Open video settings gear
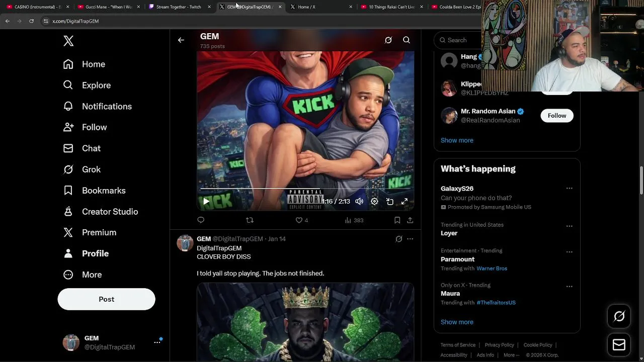Image resolution: width=644 pixels, height=362 pixels. point(374,201)
